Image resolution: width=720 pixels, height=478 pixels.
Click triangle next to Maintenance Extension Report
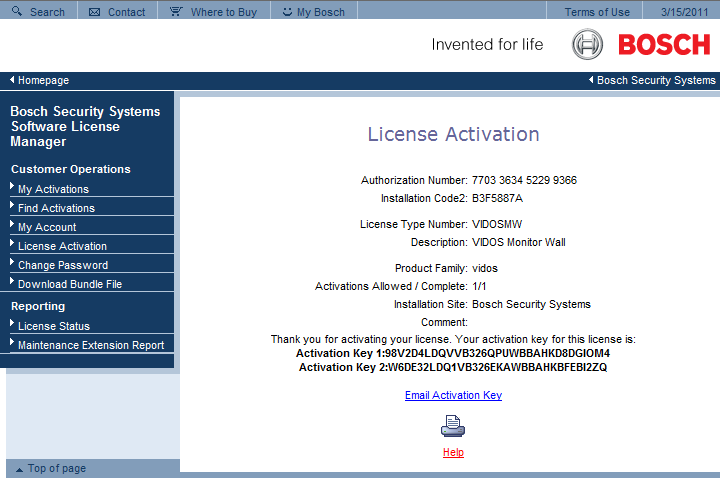coord(12,342)
